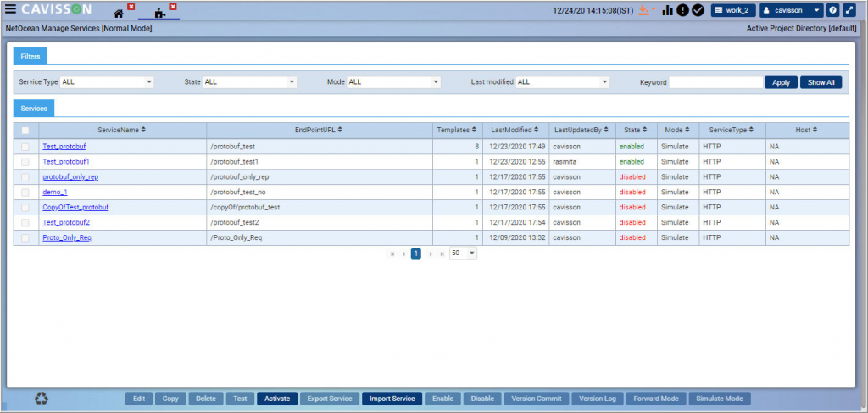Click the Version Log button
The height and width of the screenshot is (413, 868).
pos(598,399)
